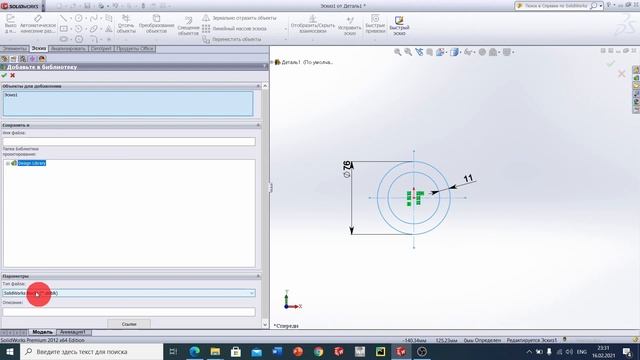Open Google Chrome from the taskbar

point(318,351)
